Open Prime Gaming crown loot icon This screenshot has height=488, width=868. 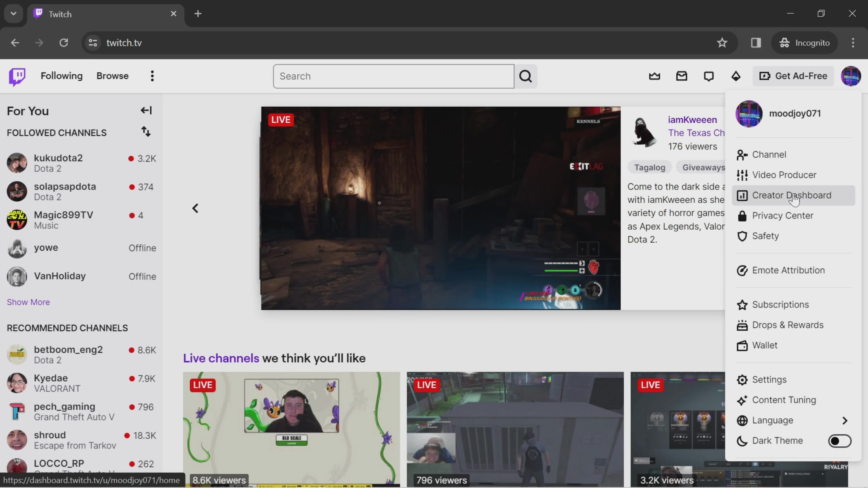coord(654,76)
